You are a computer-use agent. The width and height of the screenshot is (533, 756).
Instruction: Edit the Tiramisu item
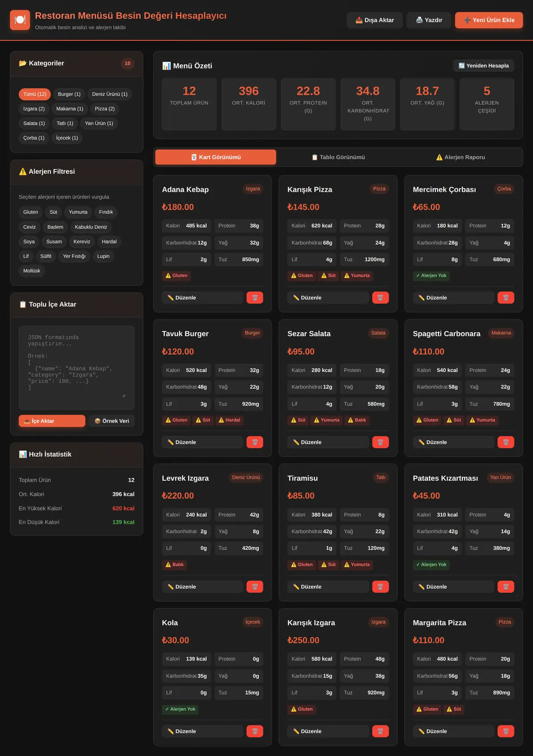click(x=328, y=587)
